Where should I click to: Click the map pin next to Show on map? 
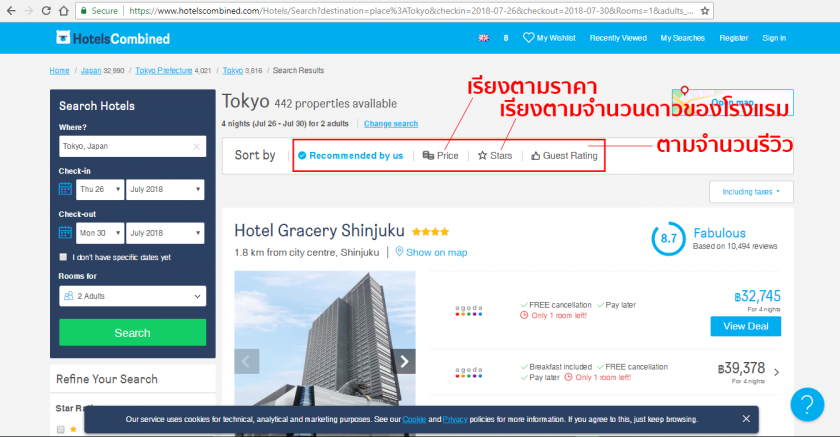399,252
